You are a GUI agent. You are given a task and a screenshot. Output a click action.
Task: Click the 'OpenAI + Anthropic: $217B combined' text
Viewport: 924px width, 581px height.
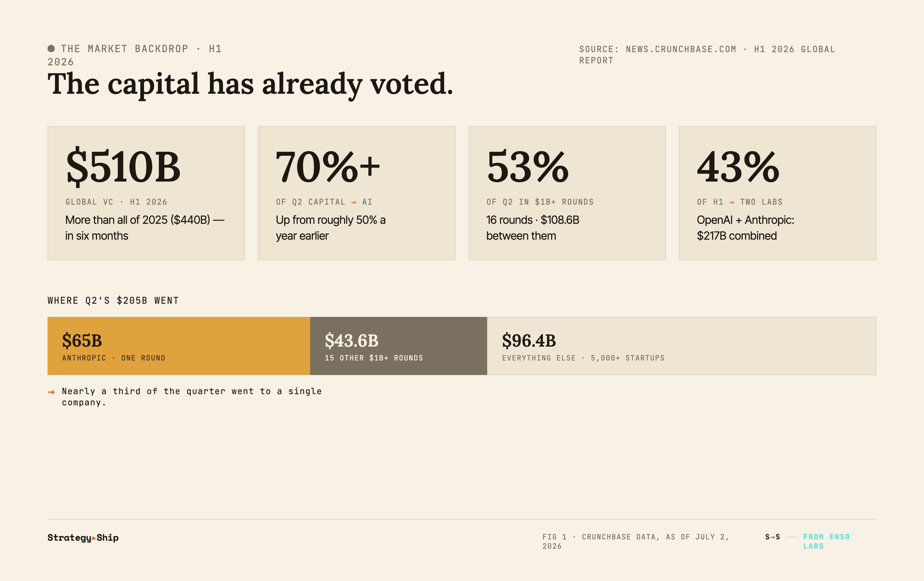click(x=745, y=228)
